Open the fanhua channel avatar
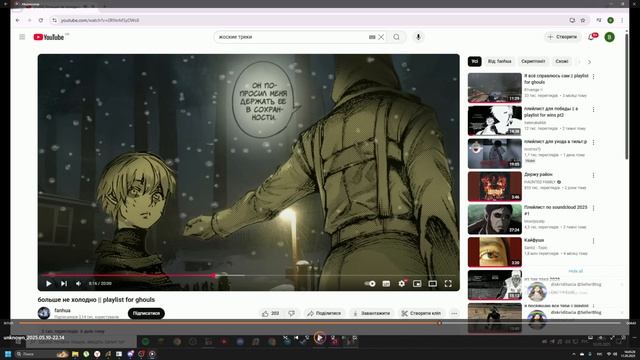This screenshot has height=360, width=640. 44,313
